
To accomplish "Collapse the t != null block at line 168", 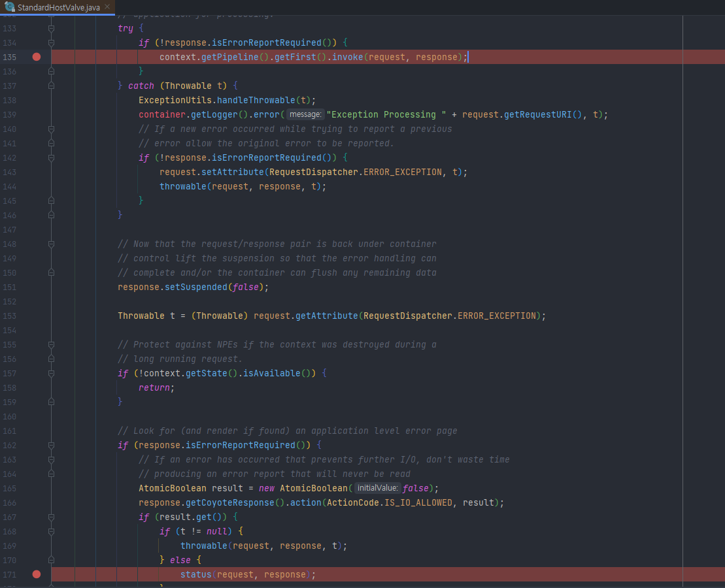I will [52, 532].
